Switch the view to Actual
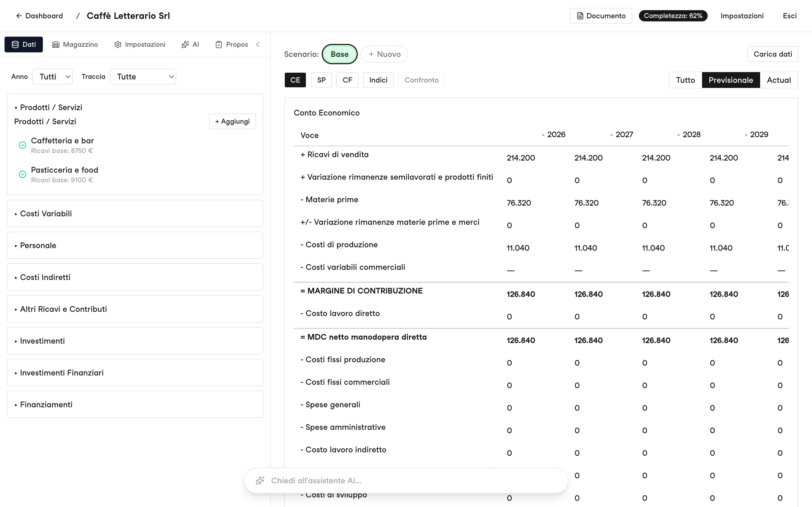 (x=779, y=80)
